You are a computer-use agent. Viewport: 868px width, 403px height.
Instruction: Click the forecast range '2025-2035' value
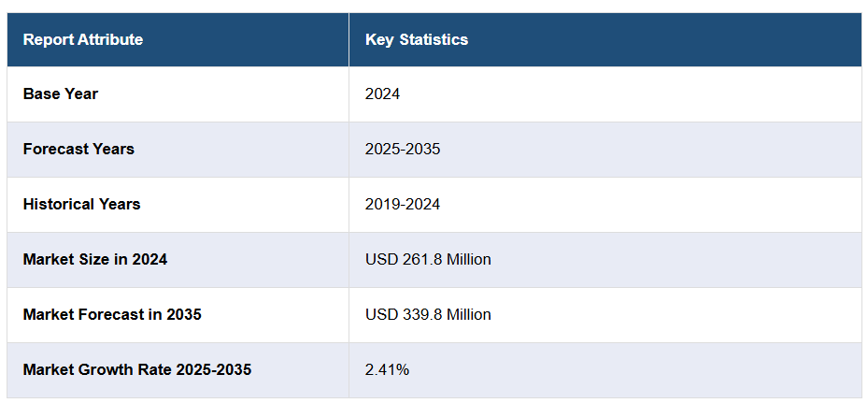point(403,149)
